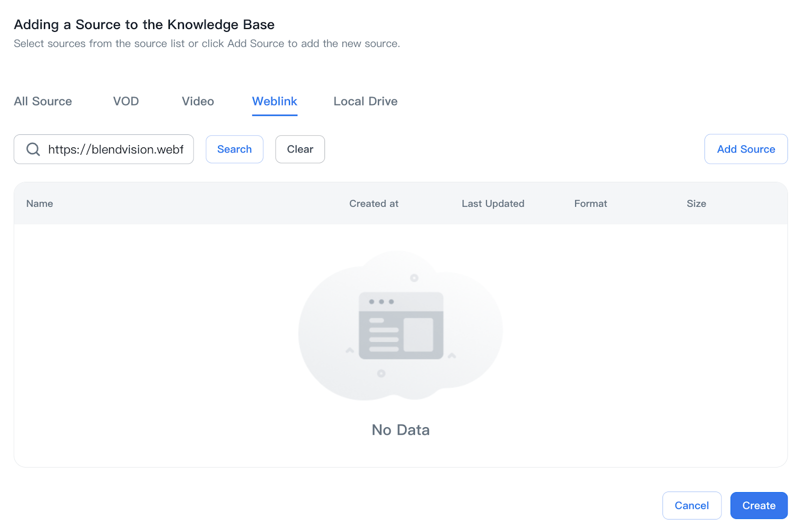The image size is (800, 532).
Task: Switch to the Local Drive tab
Action: tap(365, 101)
